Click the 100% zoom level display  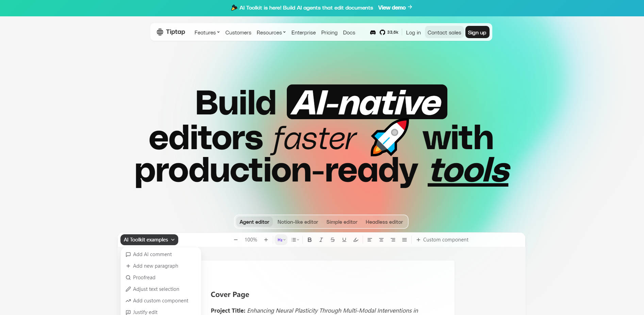(x=251, y=240)
